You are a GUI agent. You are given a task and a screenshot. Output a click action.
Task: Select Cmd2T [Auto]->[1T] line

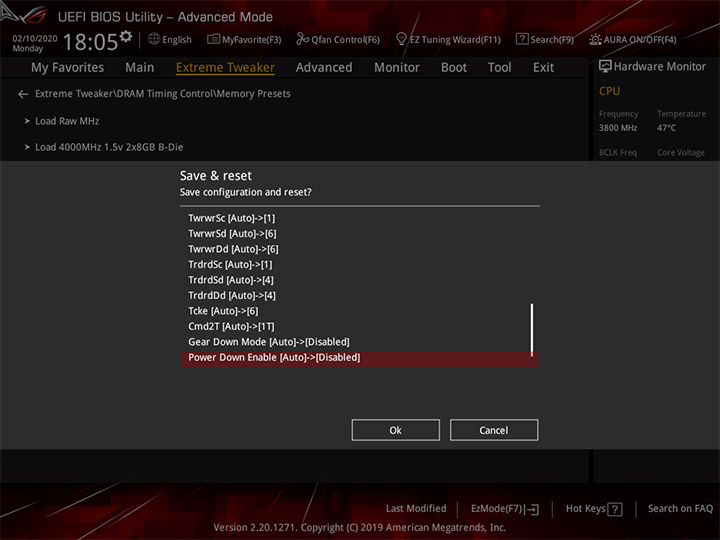[x=231, y=326]
